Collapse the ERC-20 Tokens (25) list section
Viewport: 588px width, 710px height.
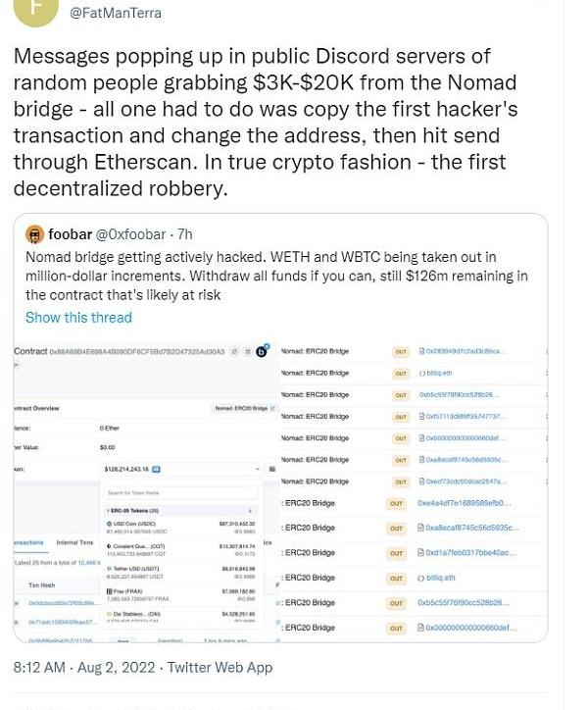pyautogui.click(x=251, y=511)
